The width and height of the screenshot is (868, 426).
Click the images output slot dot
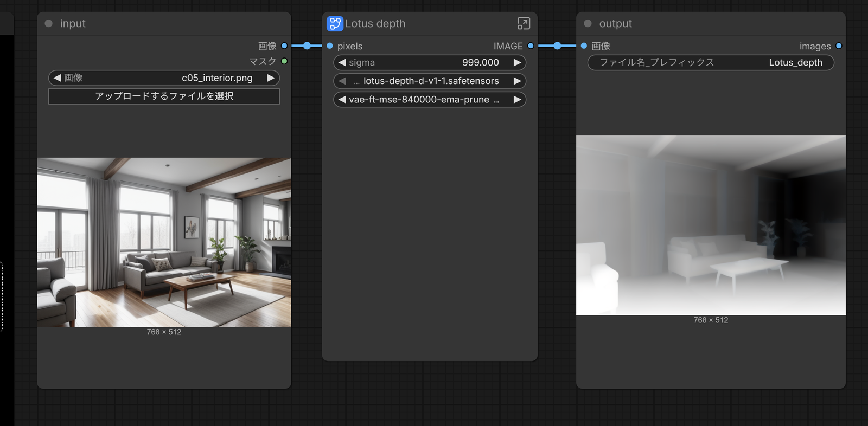[839, 46]
